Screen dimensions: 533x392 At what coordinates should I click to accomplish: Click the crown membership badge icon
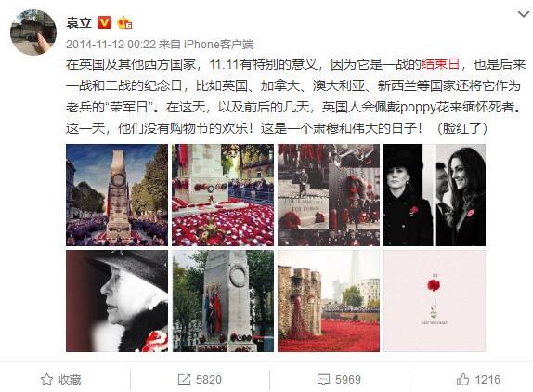pyautogui.click(x=124, y=23)
